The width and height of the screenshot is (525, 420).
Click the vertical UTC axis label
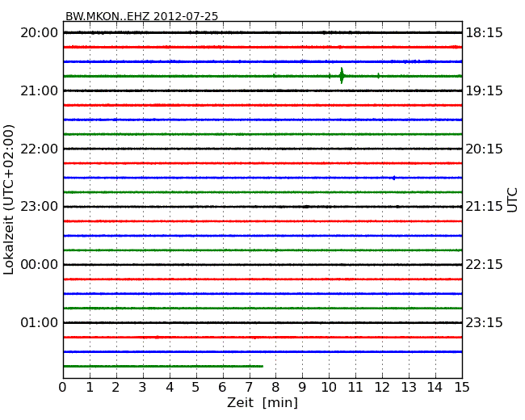[x=512, y=200]
